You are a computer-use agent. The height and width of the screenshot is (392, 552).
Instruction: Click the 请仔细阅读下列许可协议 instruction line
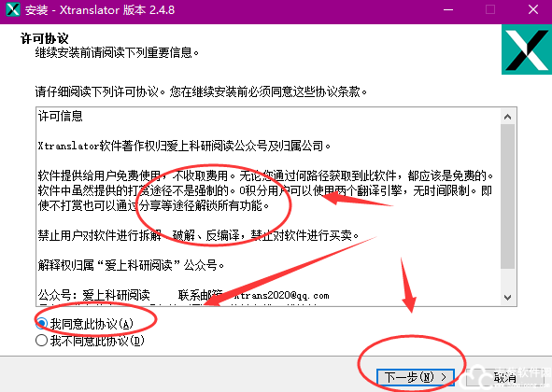pyautogui.click(x=201, y=91)
